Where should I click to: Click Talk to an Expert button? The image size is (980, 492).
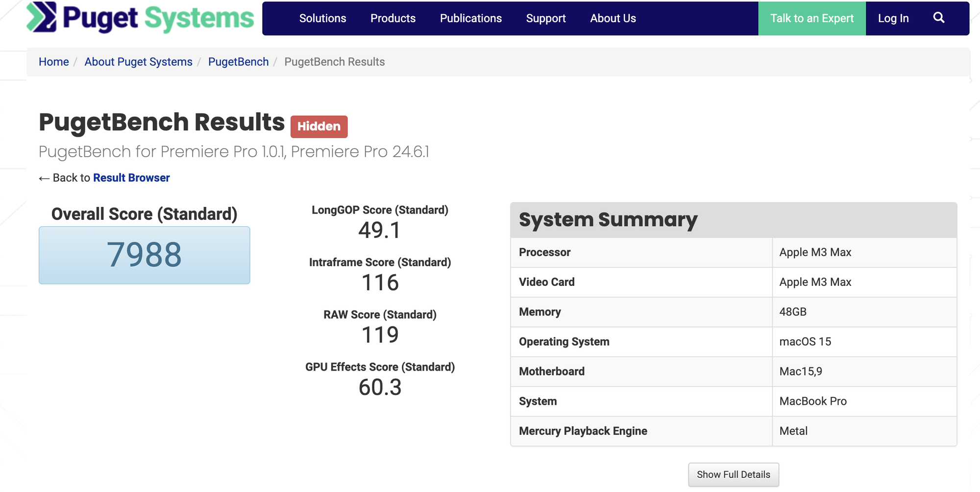pos(812,19)
